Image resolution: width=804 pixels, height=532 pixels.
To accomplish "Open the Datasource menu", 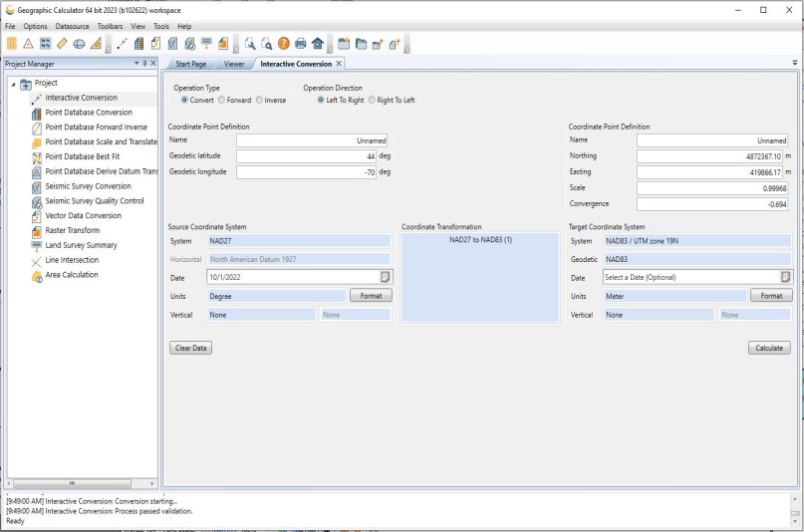I will click(72, 26).
